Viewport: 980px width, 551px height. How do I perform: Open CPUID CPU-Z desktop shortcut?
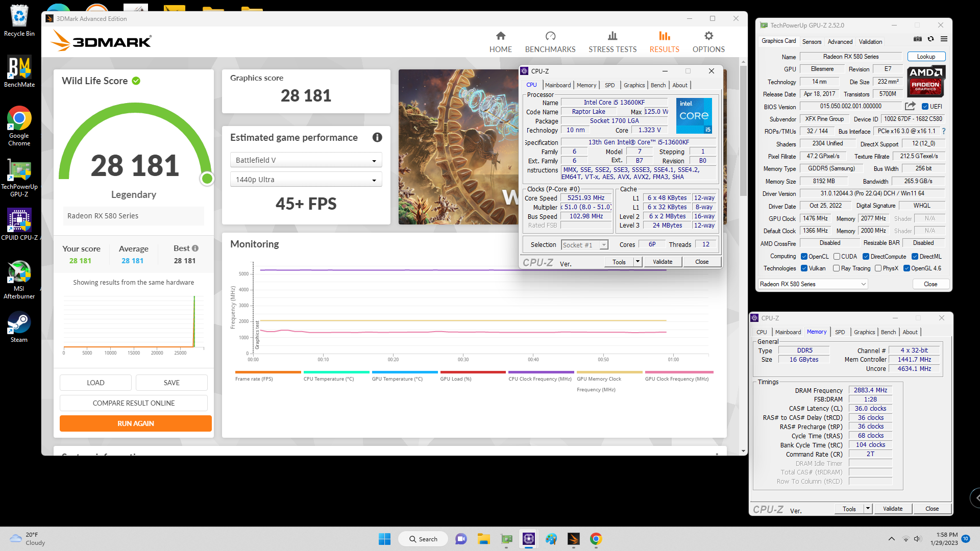point(19,224)
